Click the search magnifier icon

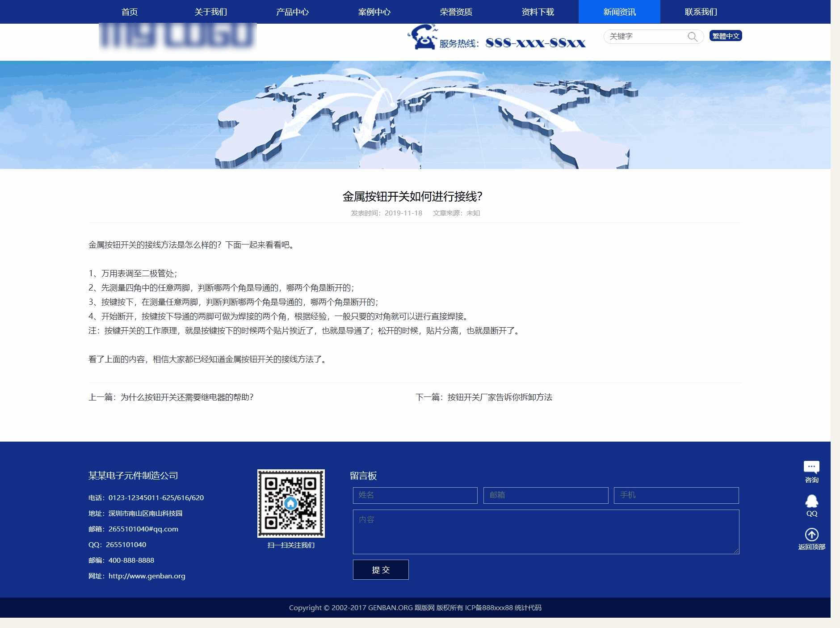click(693, 37)
